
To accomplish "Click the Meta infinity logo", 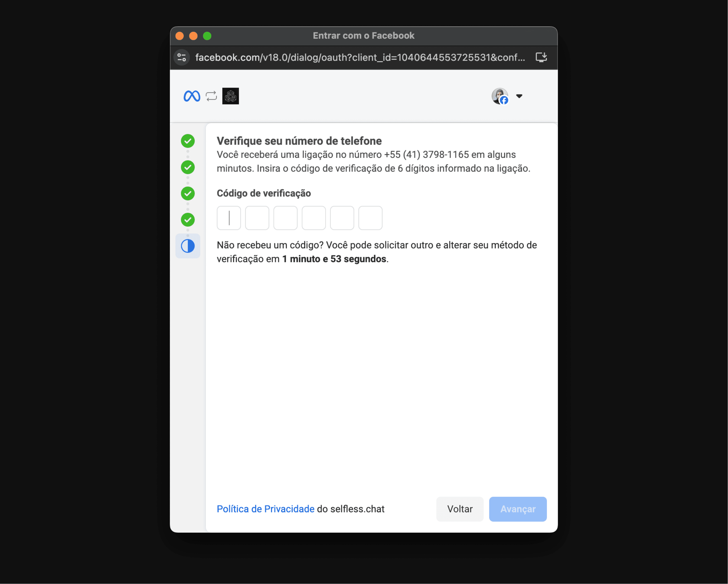I will (192, 96).
